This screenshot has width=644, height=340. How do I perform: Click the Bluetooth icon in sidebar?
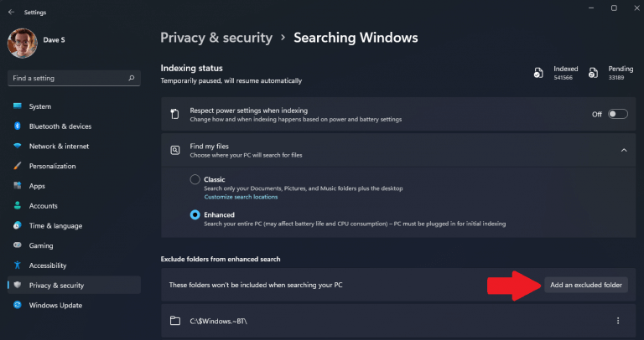point(18,126)
